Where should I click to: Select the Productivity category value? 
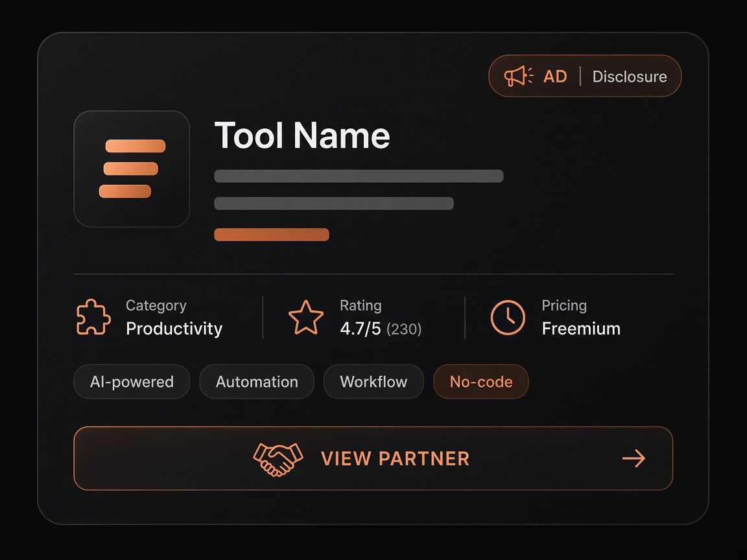pyautogui.click(x=174, y=329)
